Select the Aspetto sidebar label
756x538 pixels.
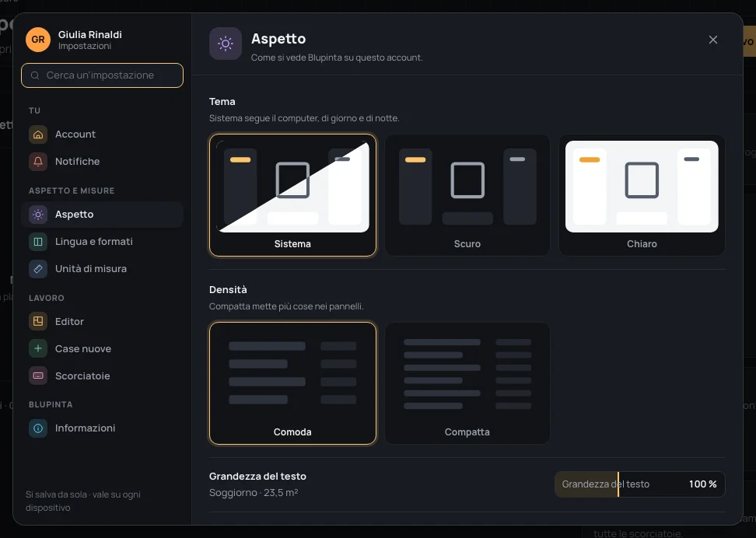pos(74,215)
